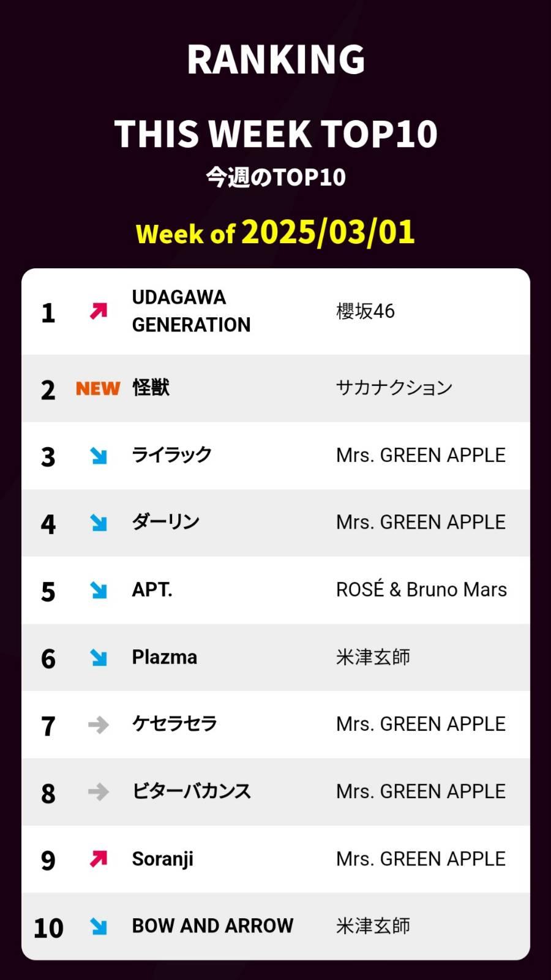Click the Plazma song title
The width and height of the screenshot is (551, 980).
[x=165, y=657]
